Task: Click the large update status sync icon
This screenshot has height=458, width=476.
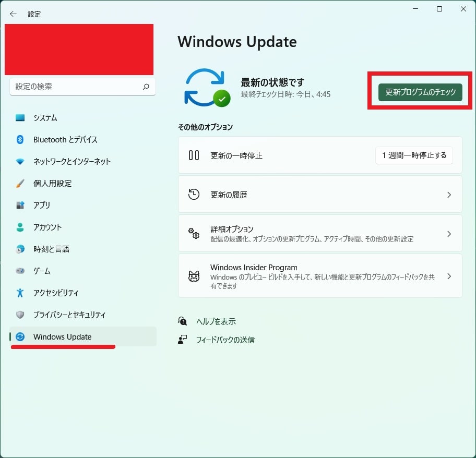Action: 207,88
